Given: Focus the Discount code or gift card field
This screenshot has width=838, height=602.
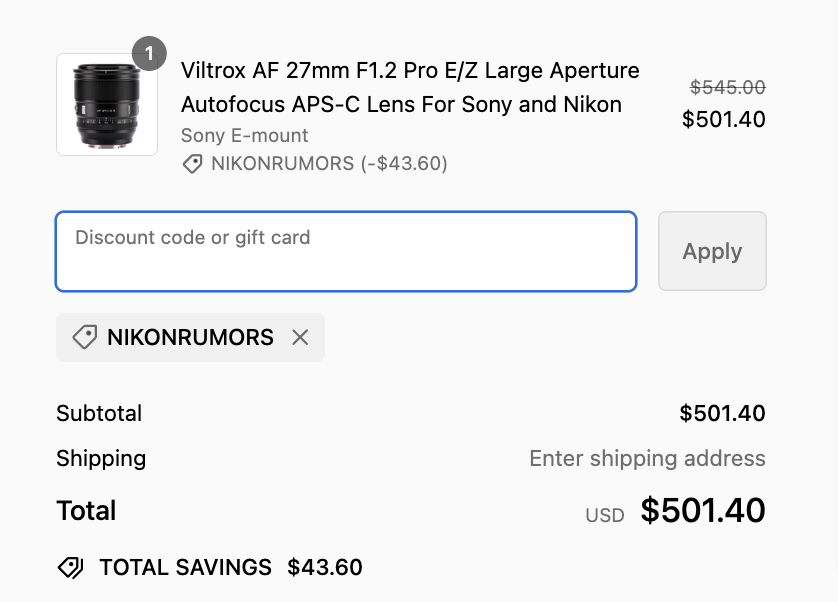Looking at the screenshot, I should (x=345, y=251).
